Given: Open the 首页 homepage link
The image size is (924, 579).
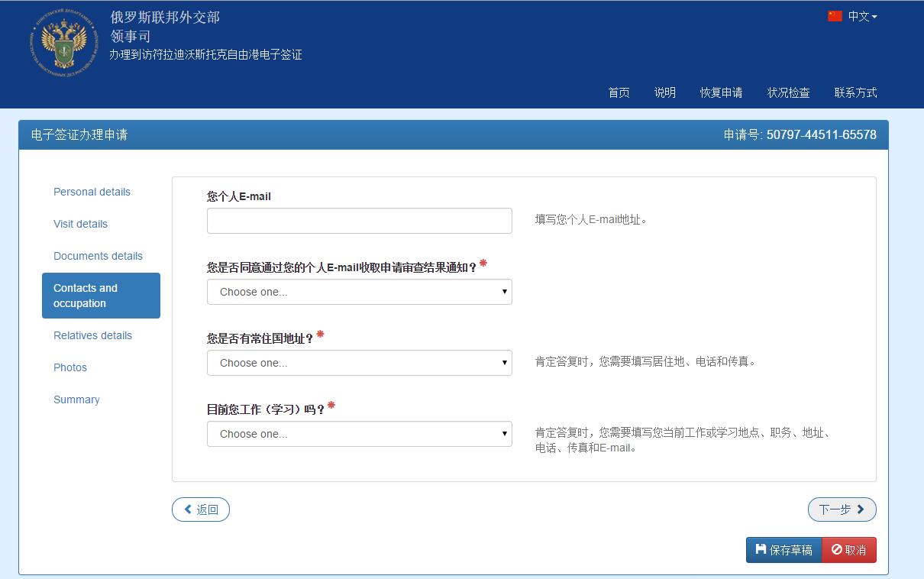Looking at the screenshot, I should pyautogui.click(x=619, y=92).
